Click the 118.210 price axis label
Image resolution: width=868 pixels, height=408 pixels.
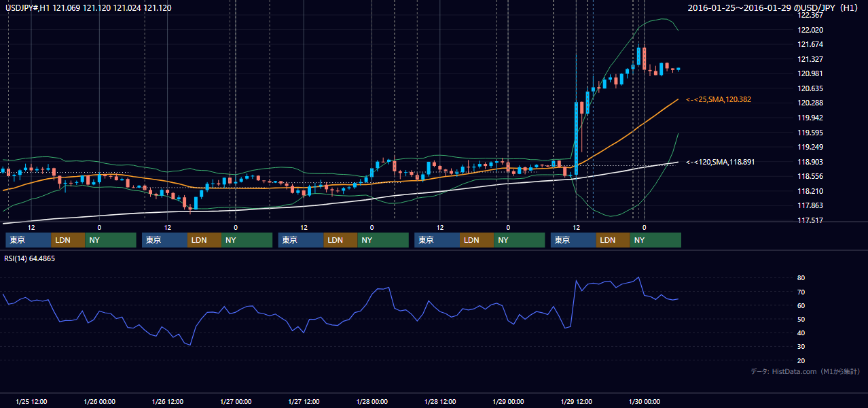tap(811, 191)
